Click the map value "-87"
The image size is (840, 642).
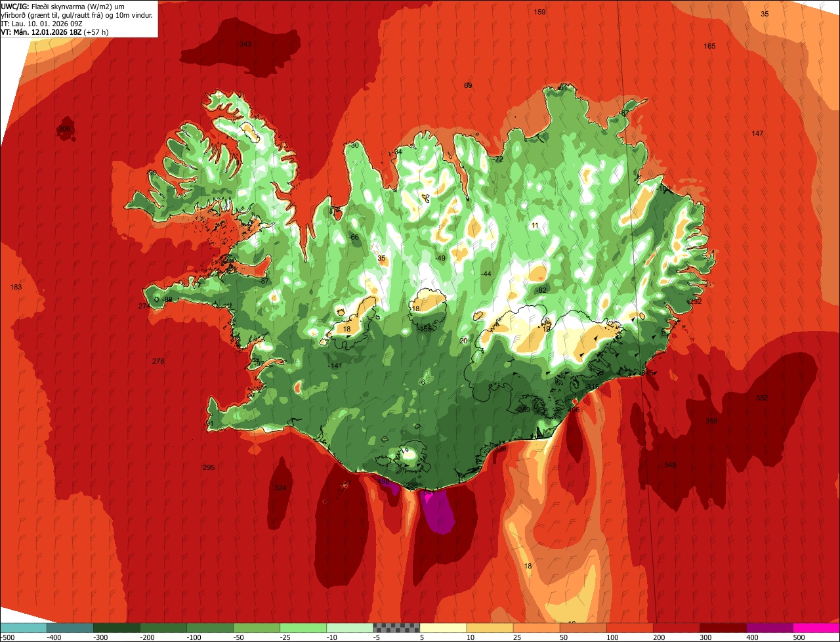264,282
